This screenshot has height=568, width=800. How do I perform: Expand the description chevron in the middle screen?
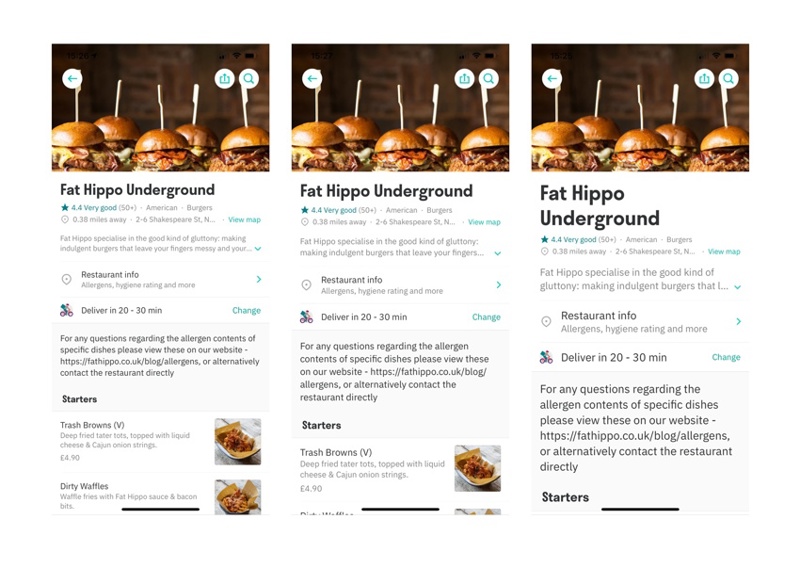point(497,253)
